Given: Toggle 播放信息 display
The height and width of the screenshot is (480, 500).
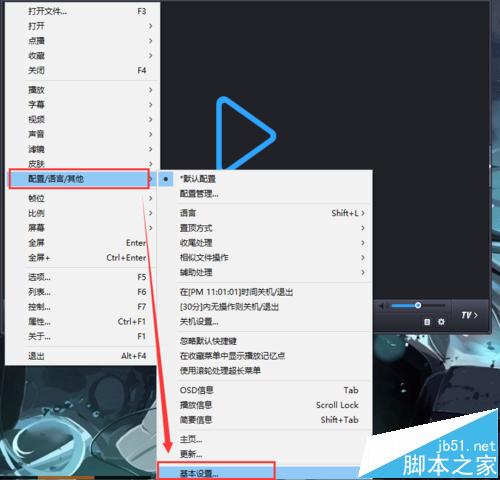Looking at the screenshot, I should 265,405.
